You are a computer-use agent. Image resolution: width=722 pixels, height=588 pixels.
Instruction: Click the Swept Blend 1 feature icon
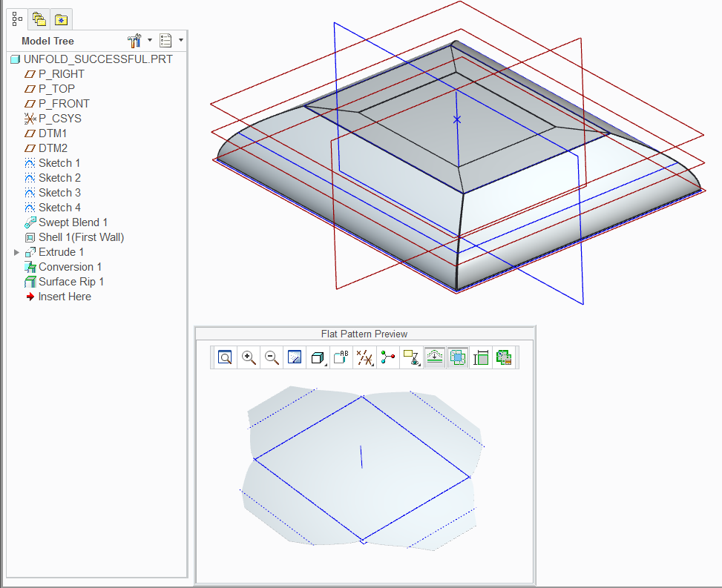coord(30,222)
